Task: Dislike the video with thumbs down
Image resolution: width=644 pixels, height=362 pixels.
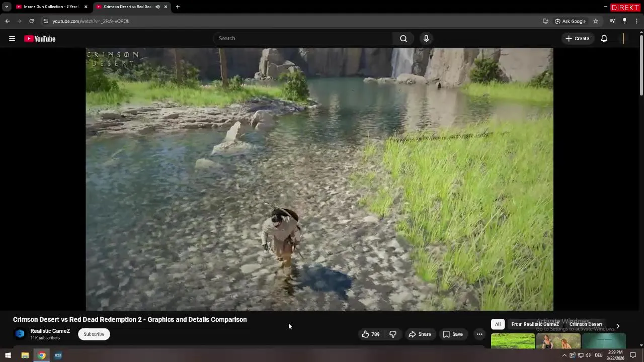Action: (x=393, y=334)
